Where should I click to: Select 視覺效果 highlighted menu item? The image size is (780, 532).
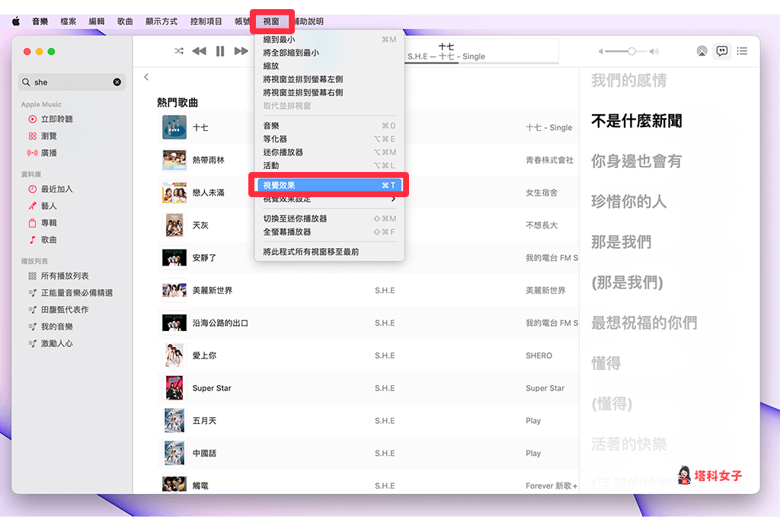click(x=329, y=186)
